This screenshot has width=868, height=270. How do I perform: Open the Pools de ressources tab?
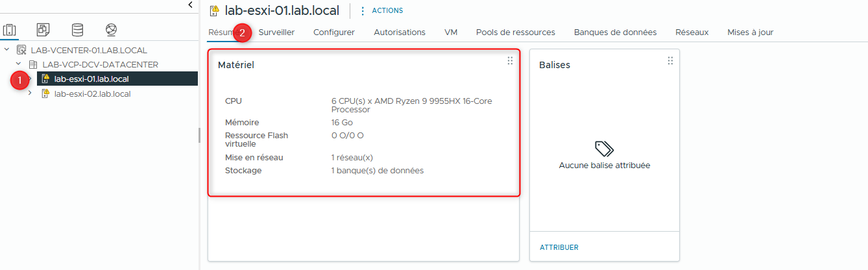click(x=516, y=32)
